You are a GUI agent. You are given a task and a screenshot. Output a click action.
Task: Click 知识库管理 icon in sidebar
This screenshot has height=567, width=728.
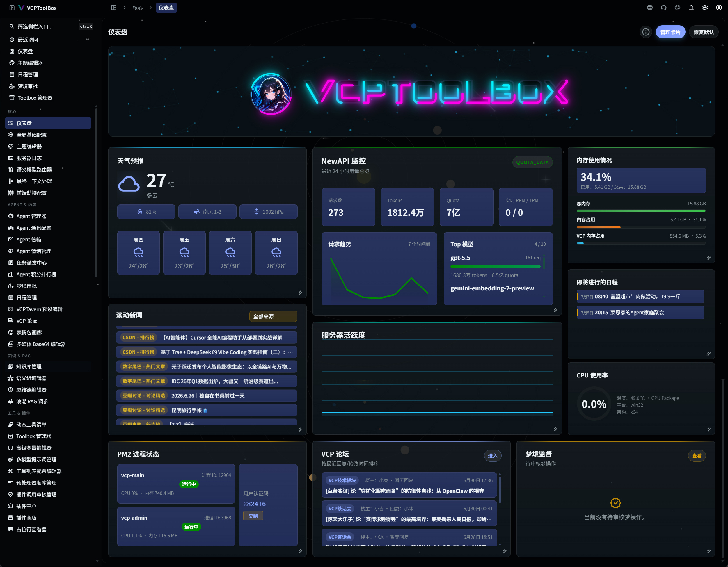pos(11,366)
